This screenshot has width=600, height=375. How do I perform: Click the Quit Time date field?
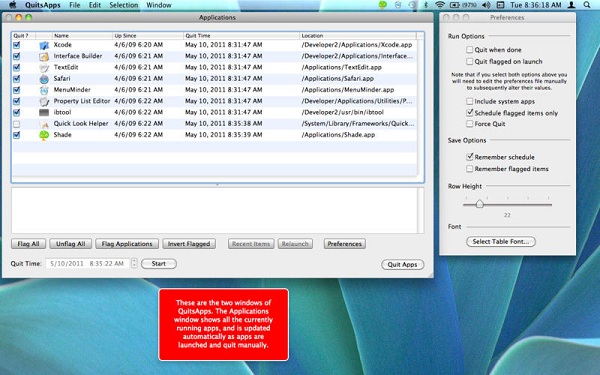[88, 263]
